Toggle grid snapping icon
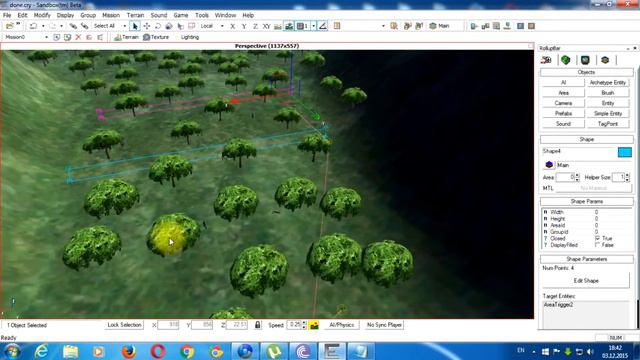Viewport: 640px width, 360px height. [x=302, y=26]
